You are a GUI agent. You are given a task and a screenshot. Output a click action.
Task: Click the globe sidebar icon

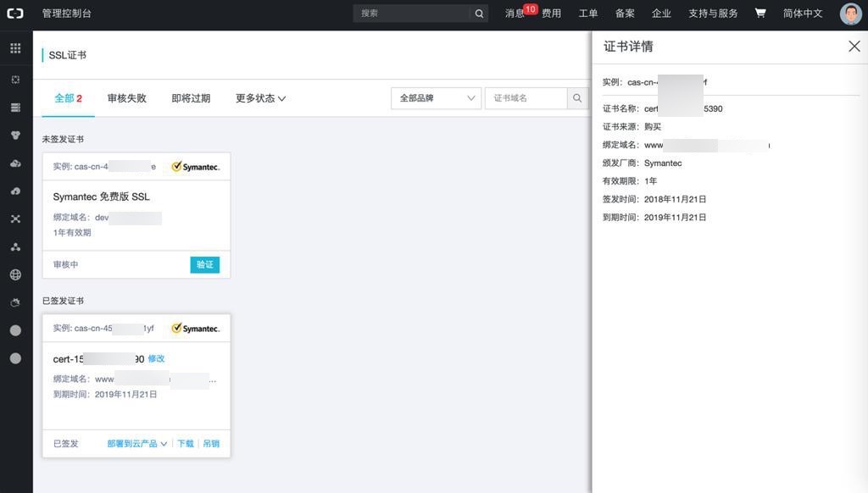(15, 274)
